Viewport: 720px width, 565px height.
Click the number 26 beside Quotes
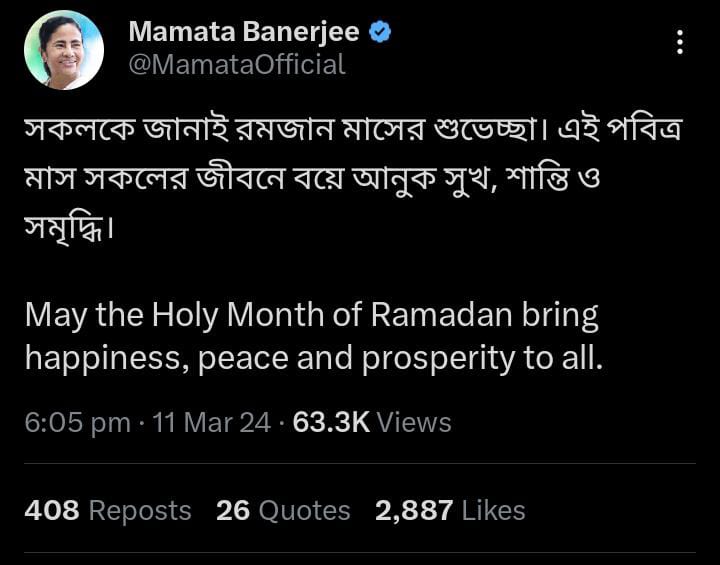click(232, 511)
